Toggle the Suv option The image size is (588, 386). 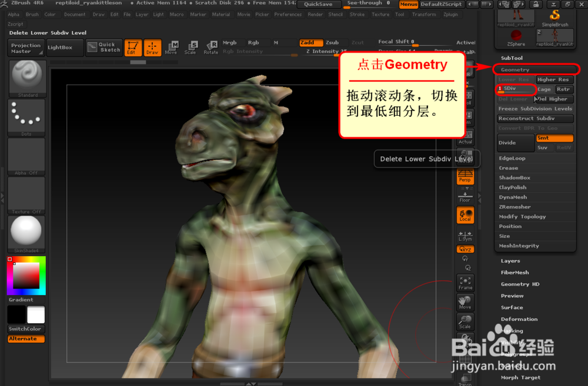(544, 147)
